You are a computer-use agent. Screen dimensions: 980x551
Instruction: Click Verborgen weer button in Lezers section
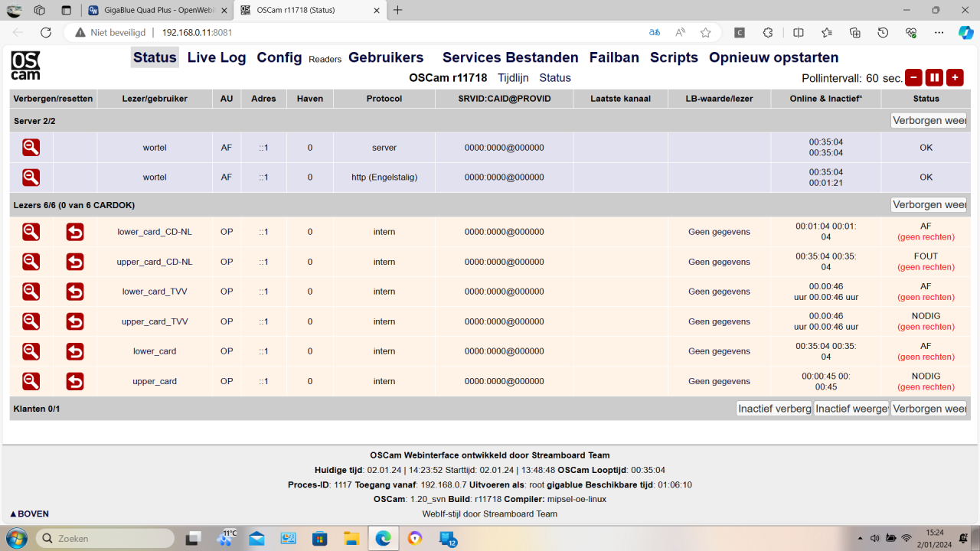click(x=929, y=205)
